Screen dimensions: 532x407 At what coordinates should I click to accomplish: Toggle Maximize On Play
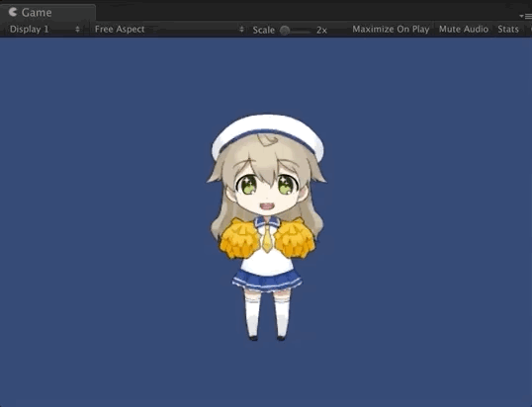coord(391,30)
